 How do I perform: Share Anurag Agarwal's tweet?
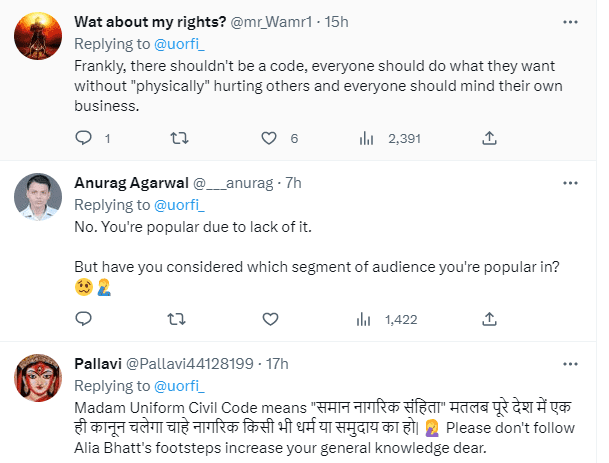click(x=489, y=319)
